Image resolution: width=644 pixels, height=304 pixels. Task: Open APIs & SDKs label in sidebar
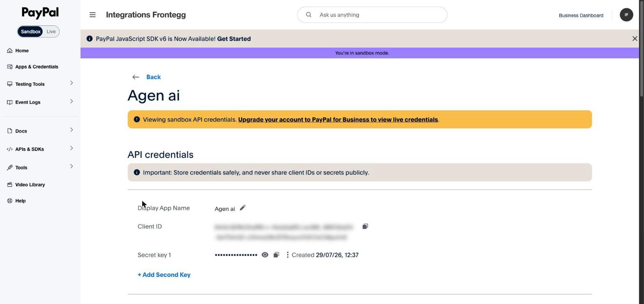pos(30,149)
